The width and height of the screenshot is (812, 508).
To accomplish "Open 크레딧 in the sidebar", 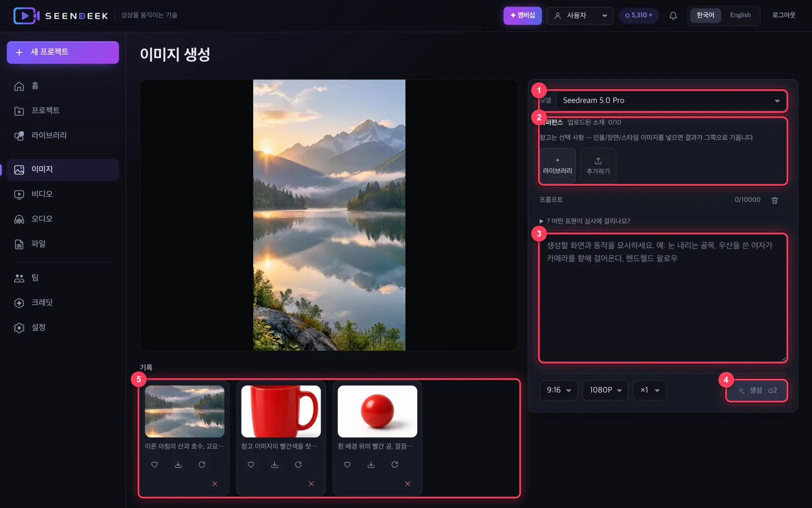I will (x=63, y=303).
